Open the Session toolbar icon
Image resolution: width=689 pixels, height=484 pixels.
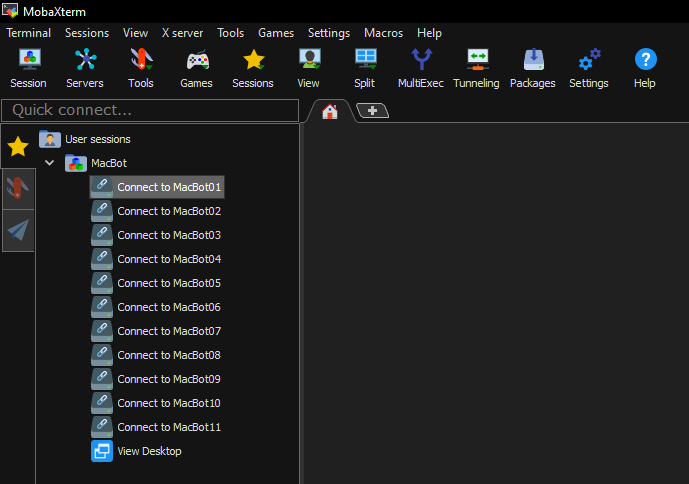tap(28, 67)
